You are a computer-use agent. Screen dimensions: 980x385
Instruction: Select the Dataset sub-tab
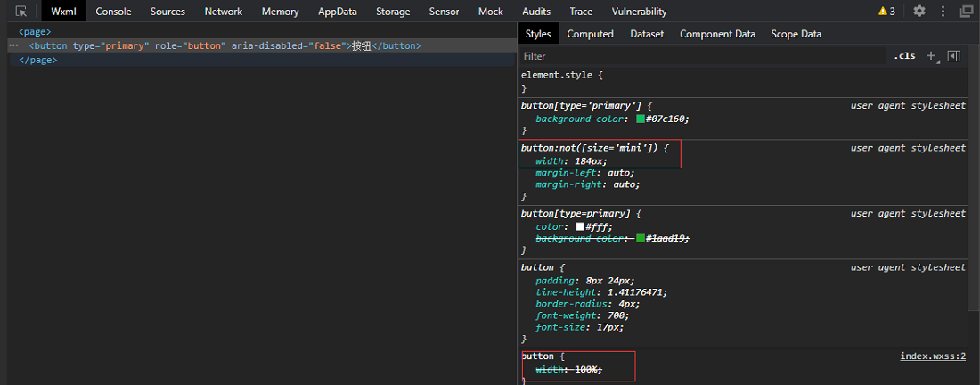(x=647, y=34)
